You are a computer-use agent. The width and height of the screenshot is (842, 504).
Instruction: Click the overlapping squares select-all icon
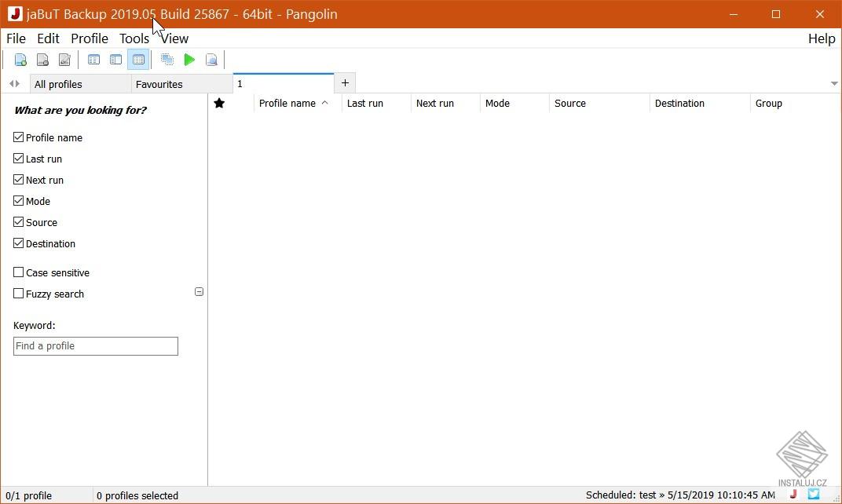[x=167, y=60]
